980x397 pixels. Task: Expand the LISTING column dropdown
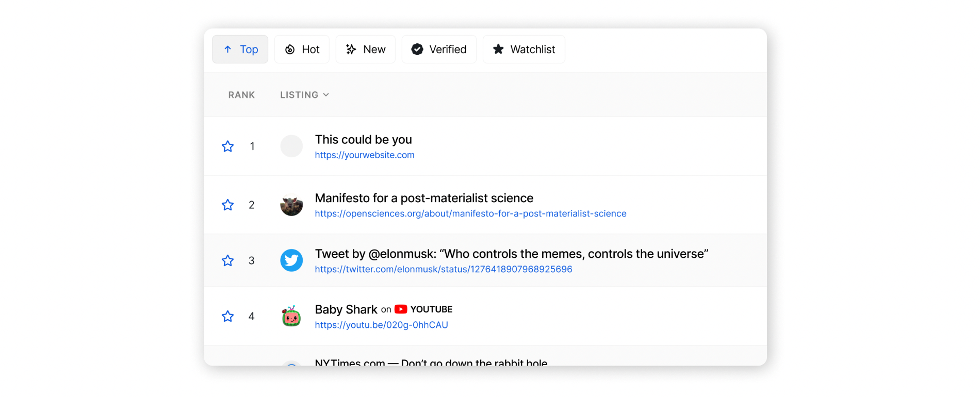click(x=304, y=95)
